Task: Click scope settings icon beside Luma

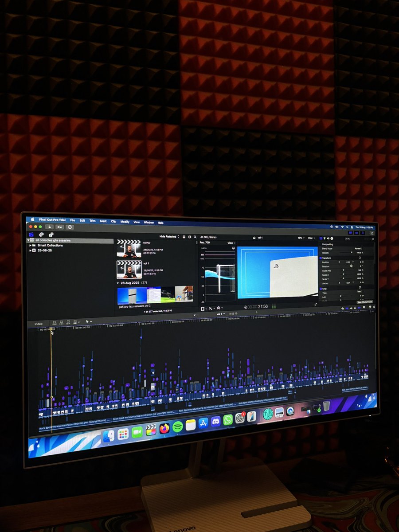Action: [233, 248]
